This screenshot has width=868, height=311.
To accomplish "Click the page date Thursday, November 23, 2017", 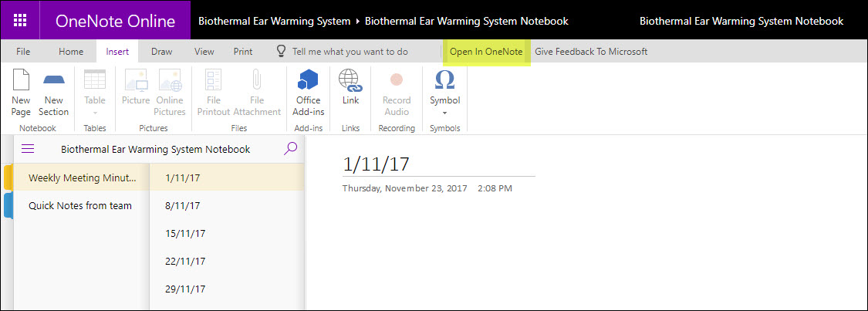I will (404, 188).
